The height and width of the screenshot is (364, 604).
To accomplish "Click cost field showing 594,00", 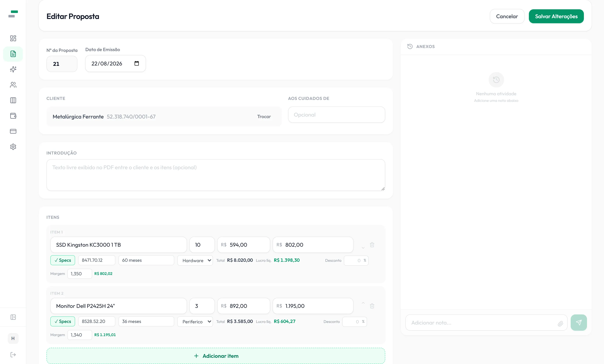I will 244,245.
